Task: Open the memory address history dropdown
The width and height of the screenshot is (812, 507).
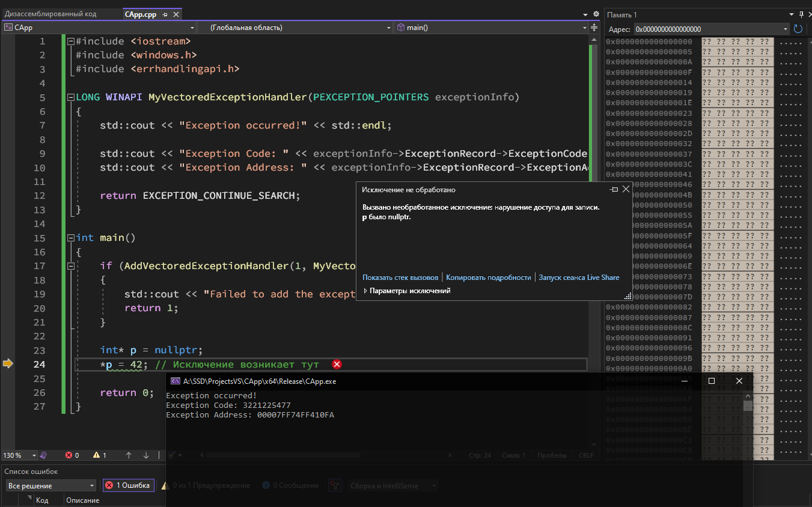Action: [x=786, y=29]
